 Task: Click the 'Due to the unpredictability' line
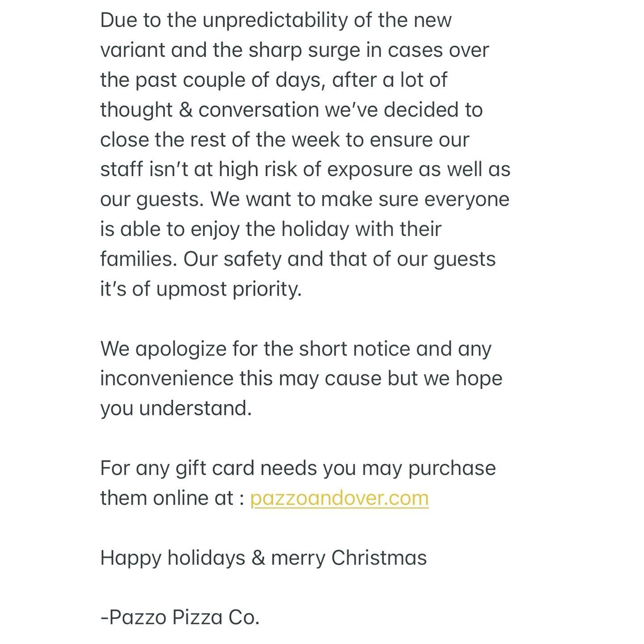275,21
